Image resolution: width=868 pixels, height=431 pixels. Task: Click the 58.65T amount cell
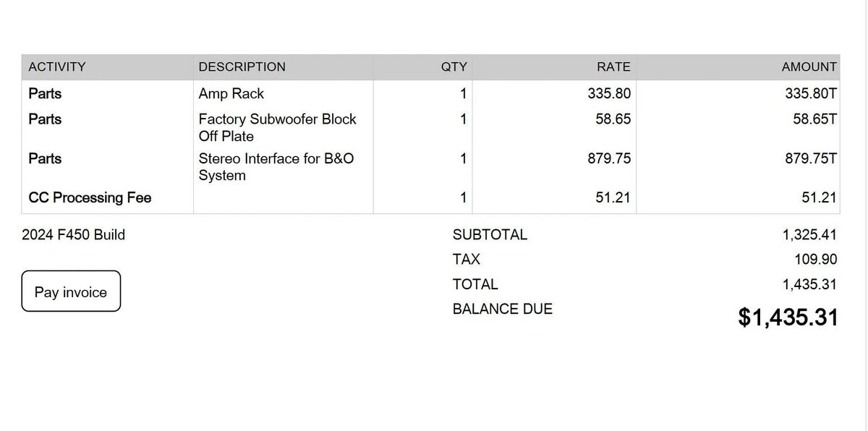[814, 119]
